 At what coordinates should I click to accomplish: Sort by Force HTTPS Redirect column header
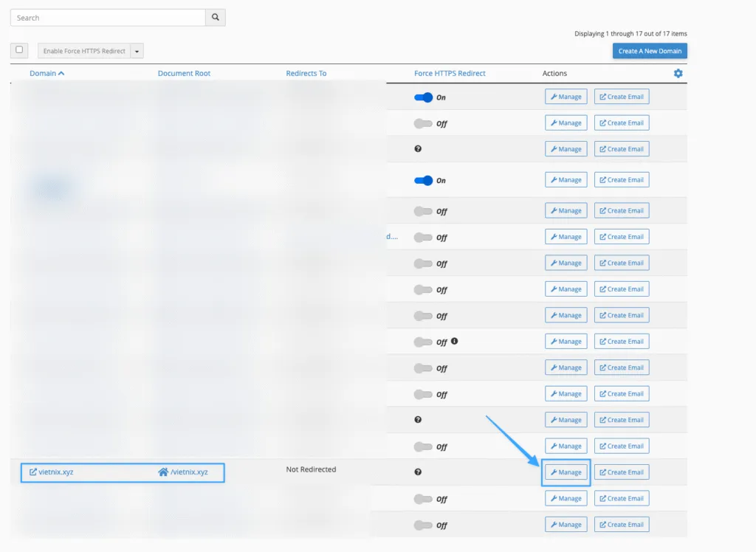coord(450,73)
